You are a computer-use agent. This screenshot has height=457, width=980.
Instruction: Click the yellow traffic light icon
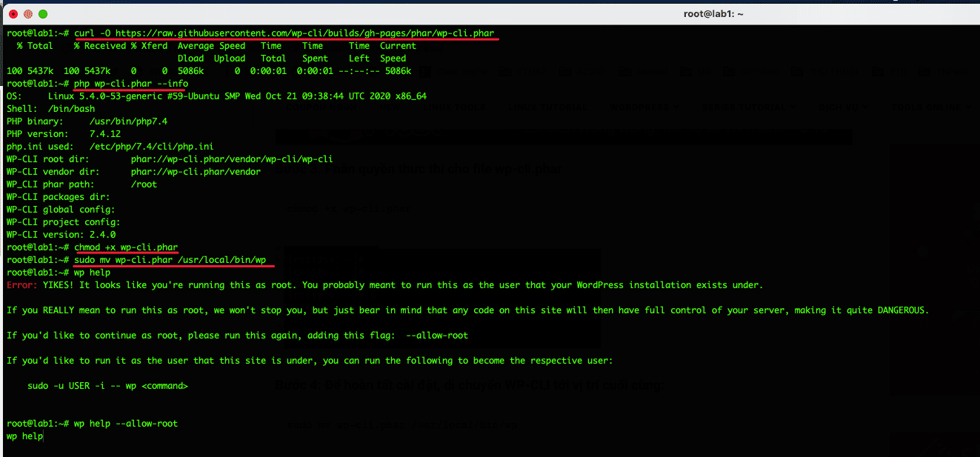coord(27,13)
